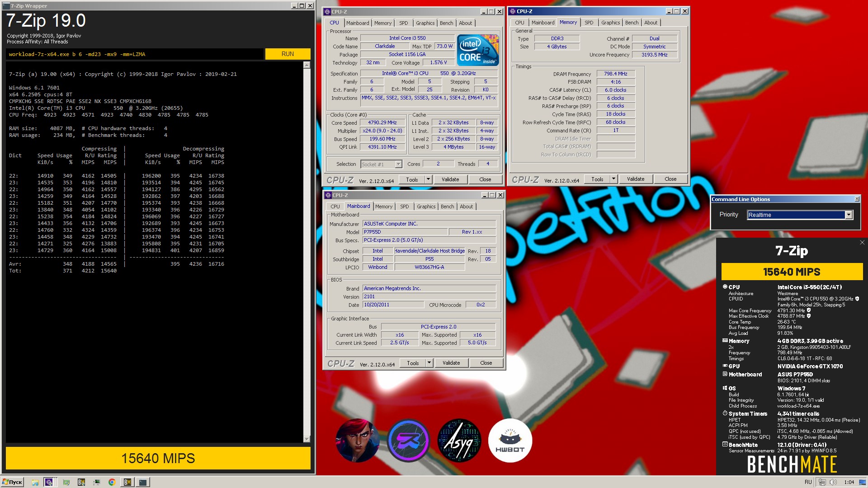Click the Memory icon in BenchMate panel
The image size is (868, 488).
(725, 341)
